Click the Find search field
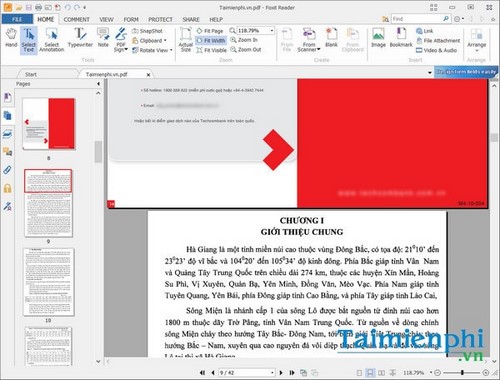The height and width of the screenshot is (380, 500). [x=417, y=19]
